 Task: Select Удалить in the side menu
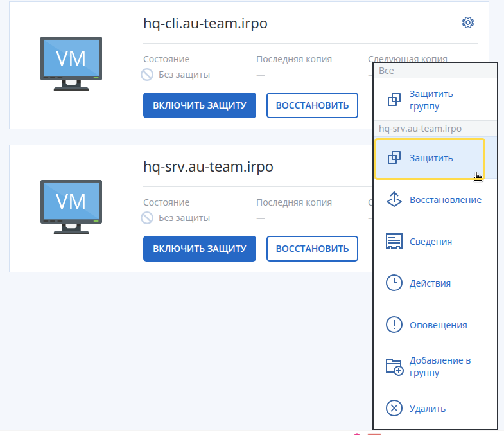point(435,408)
